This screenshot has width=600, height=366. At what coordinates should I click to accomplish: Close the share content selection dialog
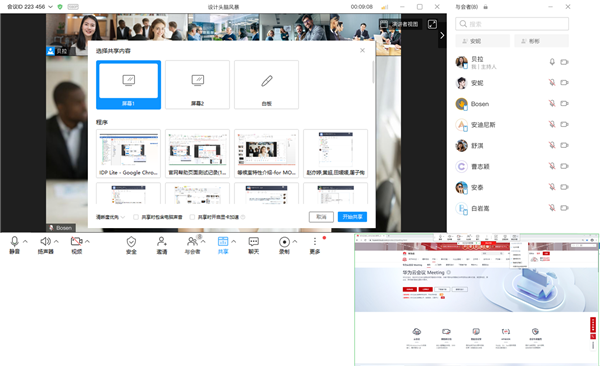362,51
